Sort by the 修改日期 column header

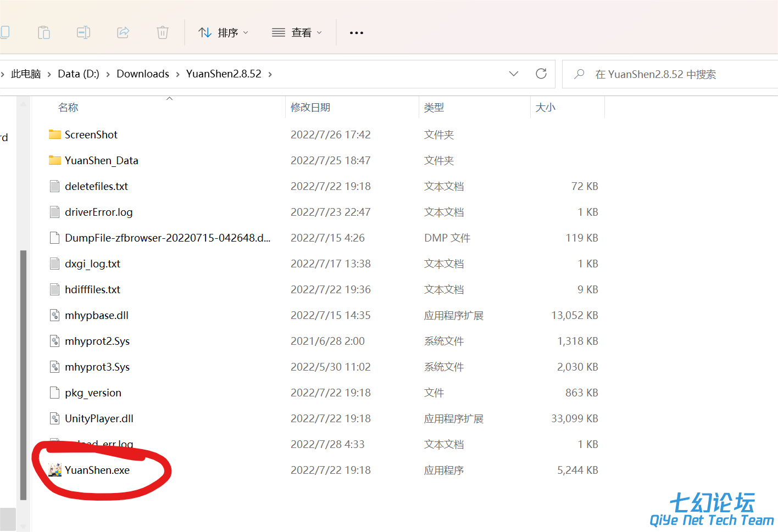[310, 108]
